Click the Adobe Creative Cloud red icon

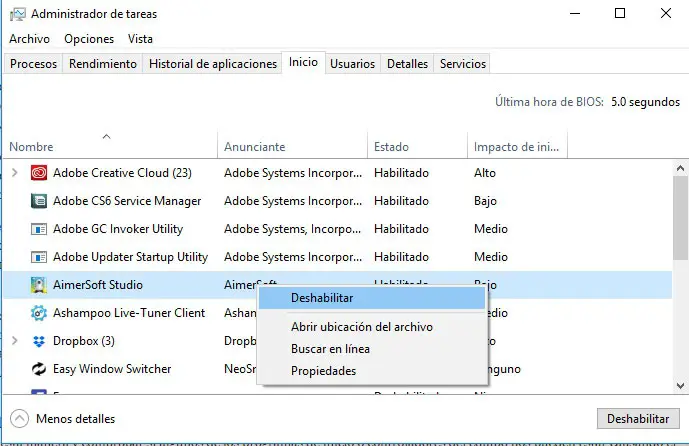39,173
